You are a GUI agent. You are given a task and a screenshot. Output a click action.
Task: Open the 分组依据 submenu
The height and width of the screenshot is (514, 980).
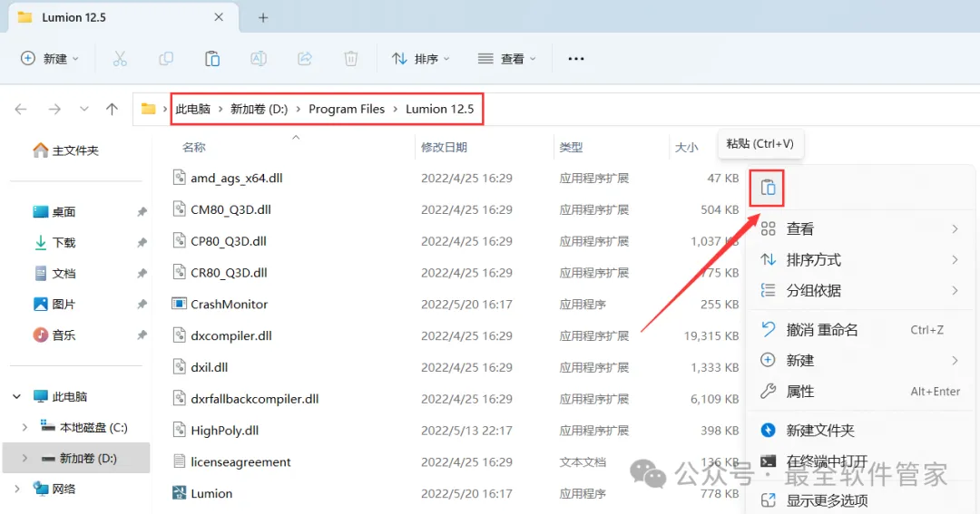point(859,290)
